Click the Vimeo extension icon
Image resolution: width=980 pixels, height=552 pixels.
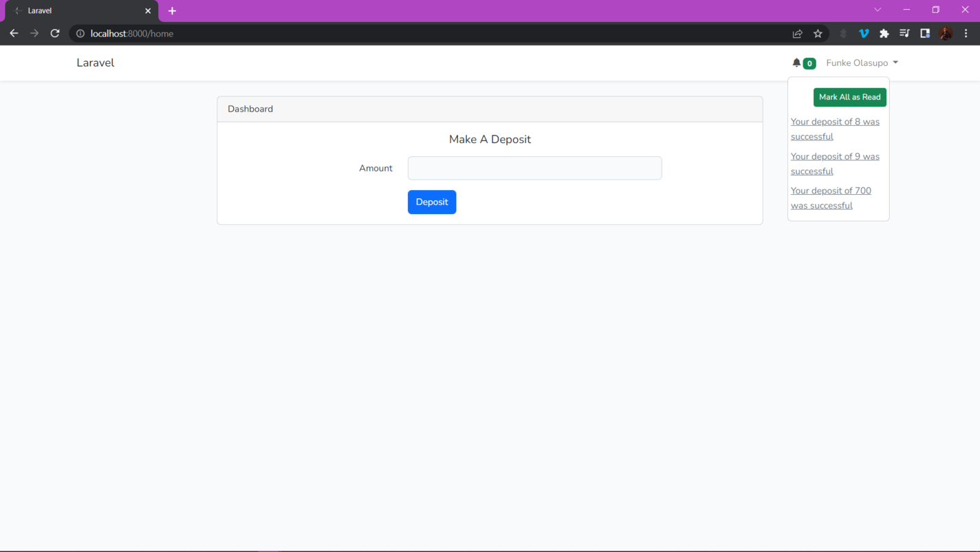tap(864, 33)
